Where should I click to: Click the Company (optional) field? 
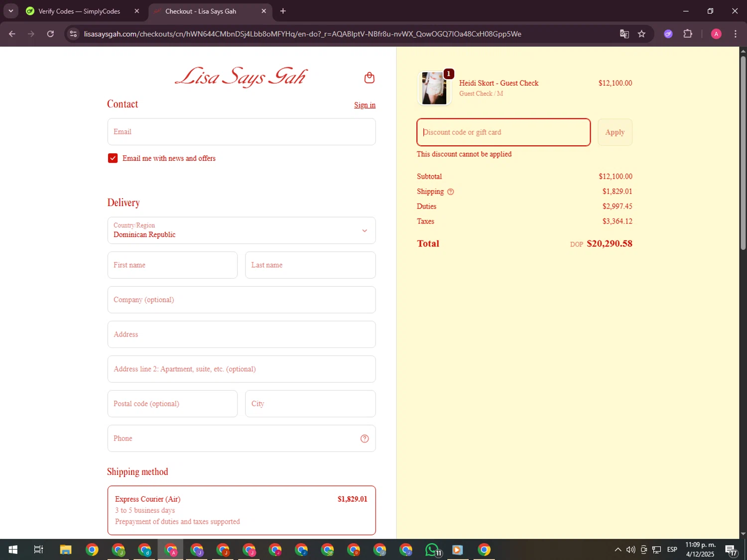[x=242, y=300]
